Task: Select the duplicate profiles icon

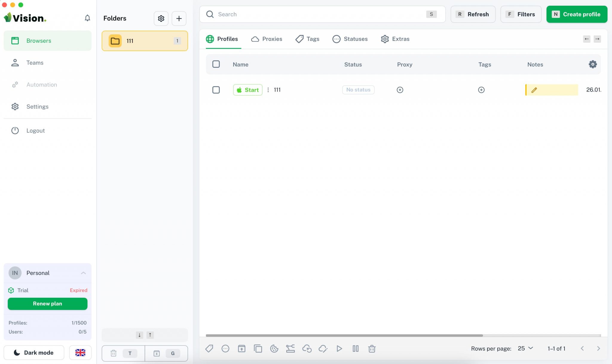Action: [x=258, y=348]
